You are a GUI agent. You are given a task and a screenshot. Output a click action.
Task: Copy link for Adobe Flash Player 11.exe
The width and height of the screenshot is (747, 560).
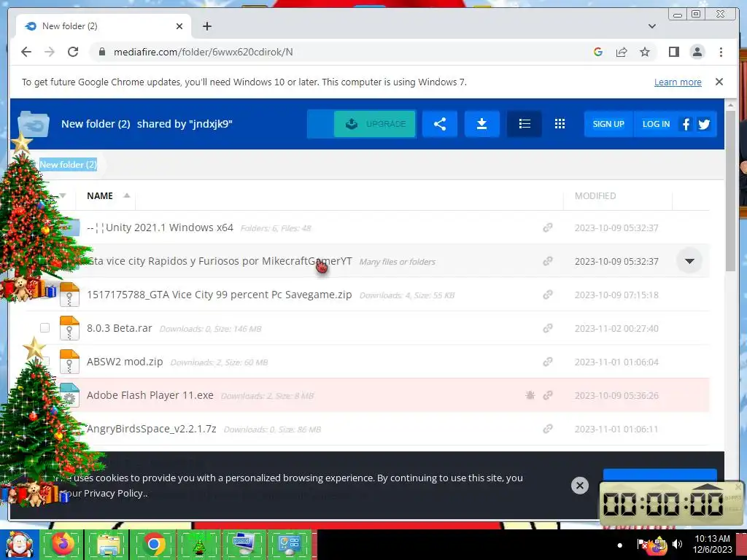548,395
